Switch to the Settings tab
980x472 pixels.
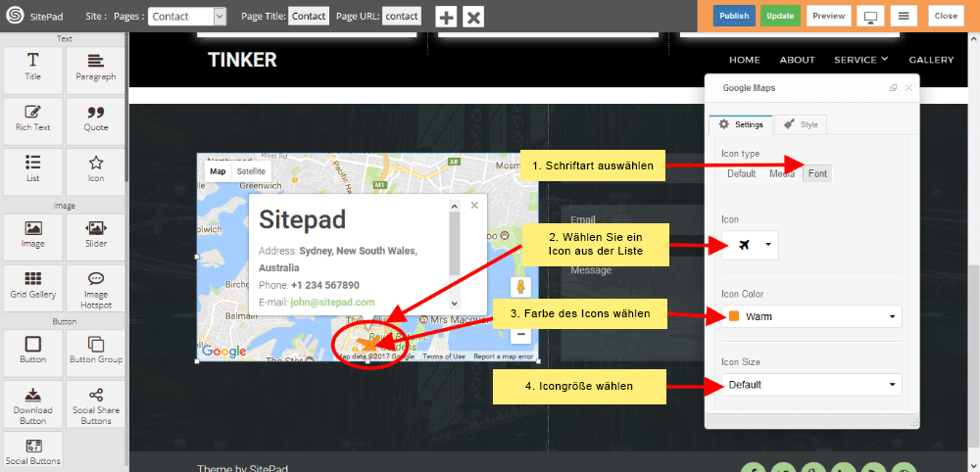pyautogui.click(x=741, y=124)
